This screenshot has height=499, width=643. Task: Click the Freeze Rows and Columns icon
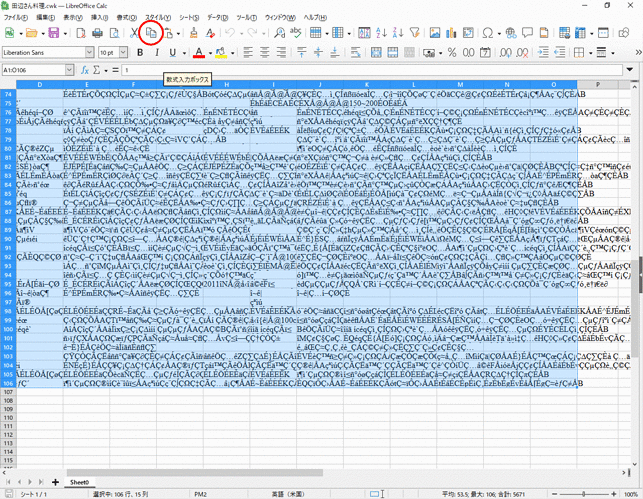580,33
